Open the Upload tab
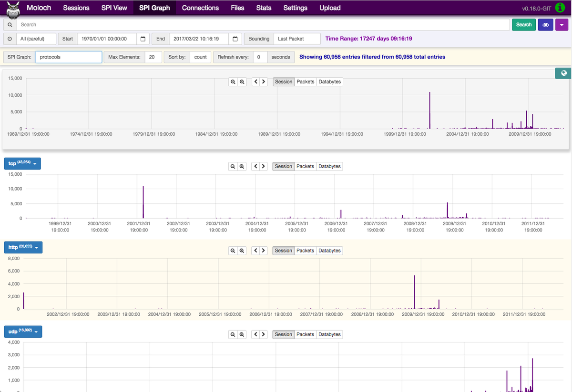 (330, 8)
